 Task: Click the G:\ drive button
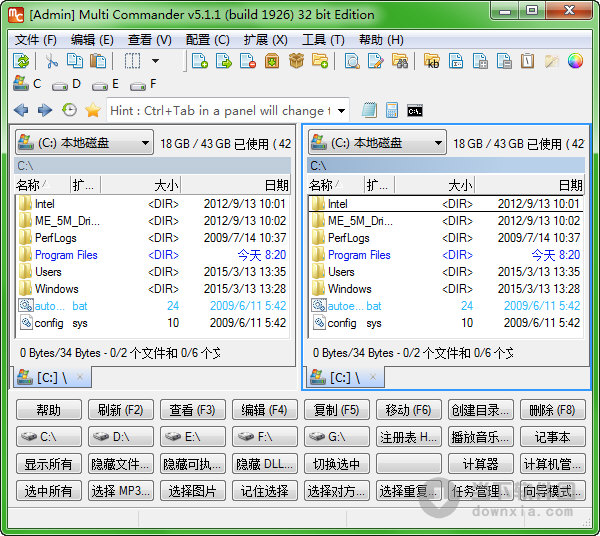click(336, 437)
